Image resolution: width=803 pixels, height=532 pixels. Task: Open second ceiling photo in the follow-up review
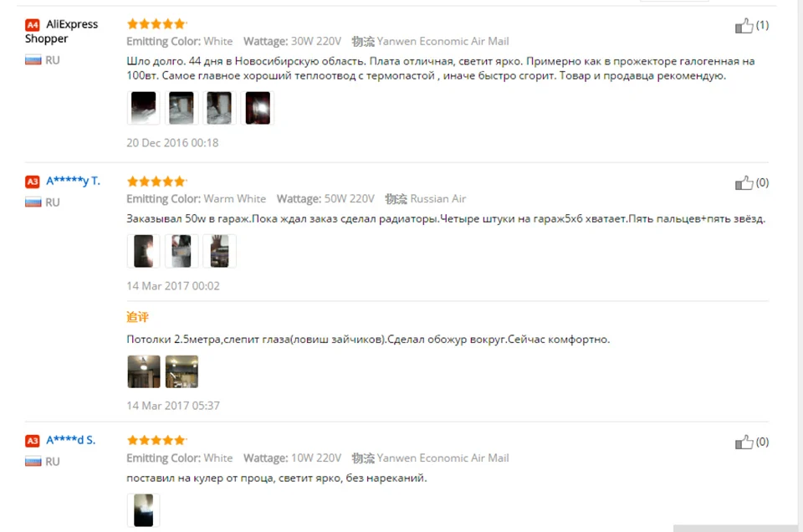(x=182, y=371)
